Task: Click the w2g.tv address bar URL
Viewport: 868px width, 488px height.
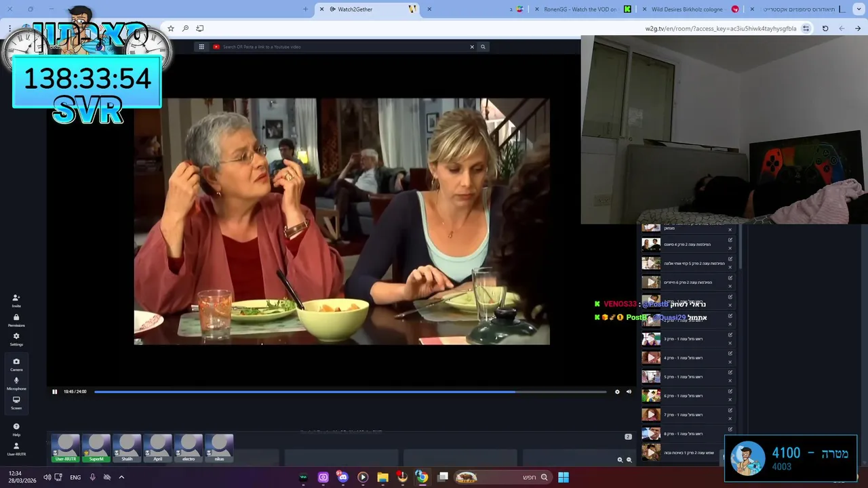Action: point(720,28)
